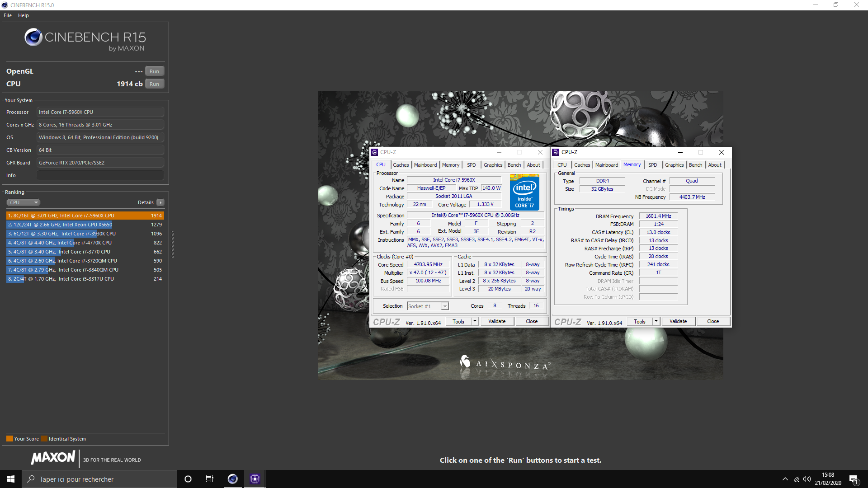Open the Socket #1 selection dropdown
The width and height of the screenshot is (868, 488).
click(428, 306)
